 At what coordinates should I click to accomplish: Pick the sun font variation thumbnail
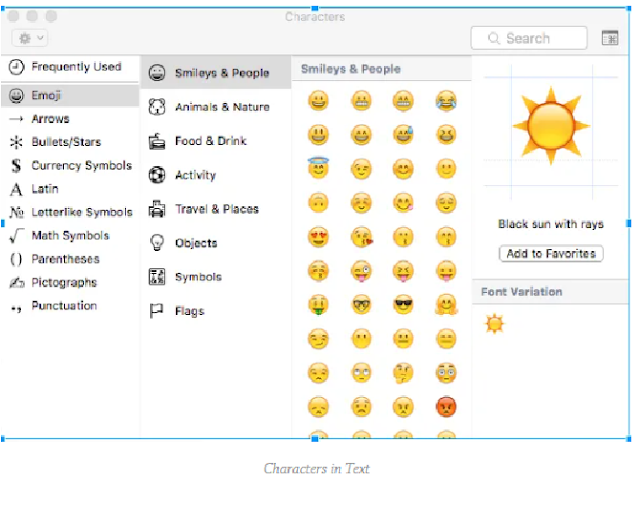tap(494, 324)
